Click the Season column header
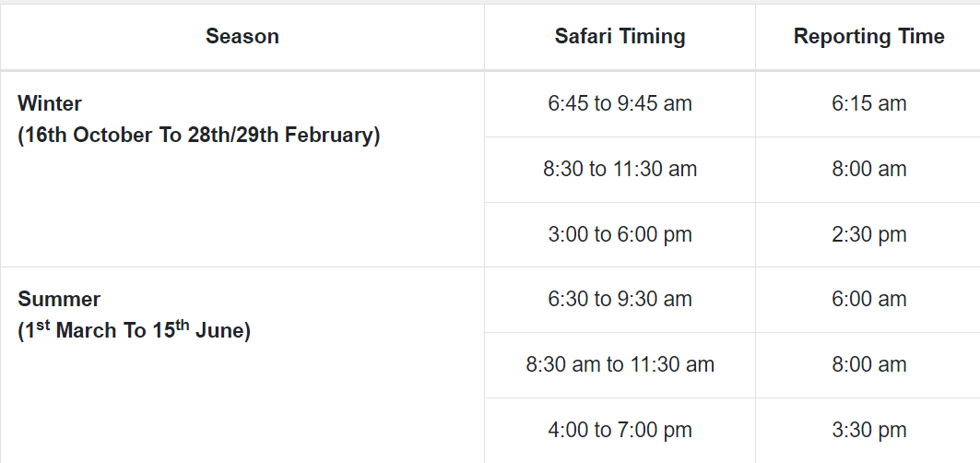The image size is (980, 463). (x=242, y=36)
